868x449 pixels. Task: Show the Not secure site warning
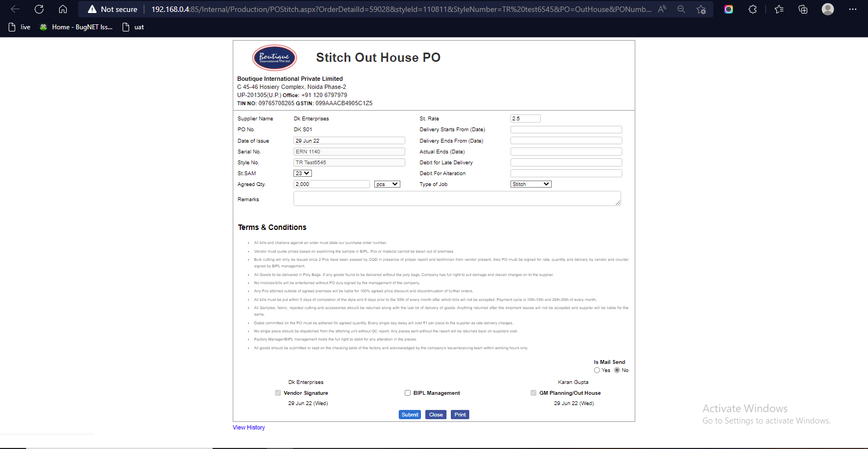click(x=113, y=9)
